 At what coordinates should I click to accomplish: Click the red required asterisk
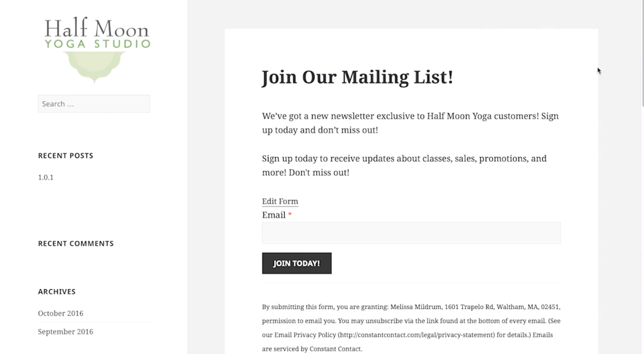coord(290,214)
